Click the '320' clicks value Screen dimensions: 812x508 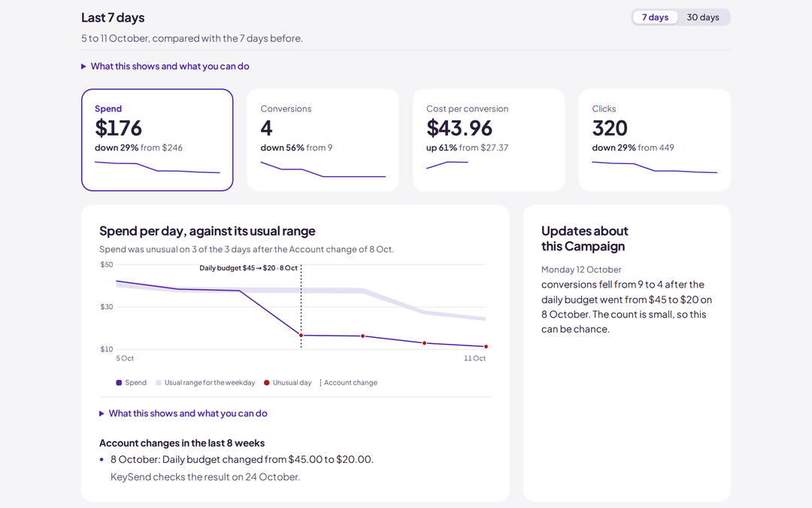(x=610, y=128)
